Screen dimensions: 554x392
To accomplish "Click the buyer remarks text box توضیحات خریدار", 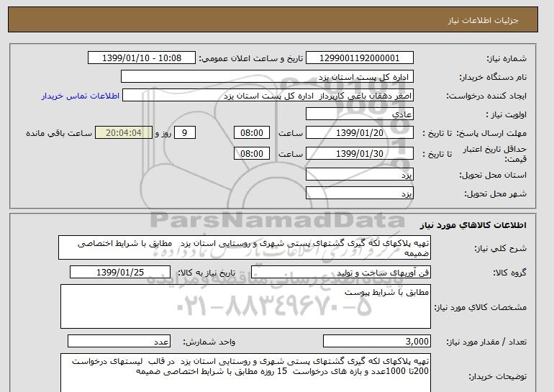I will (245, 373).
